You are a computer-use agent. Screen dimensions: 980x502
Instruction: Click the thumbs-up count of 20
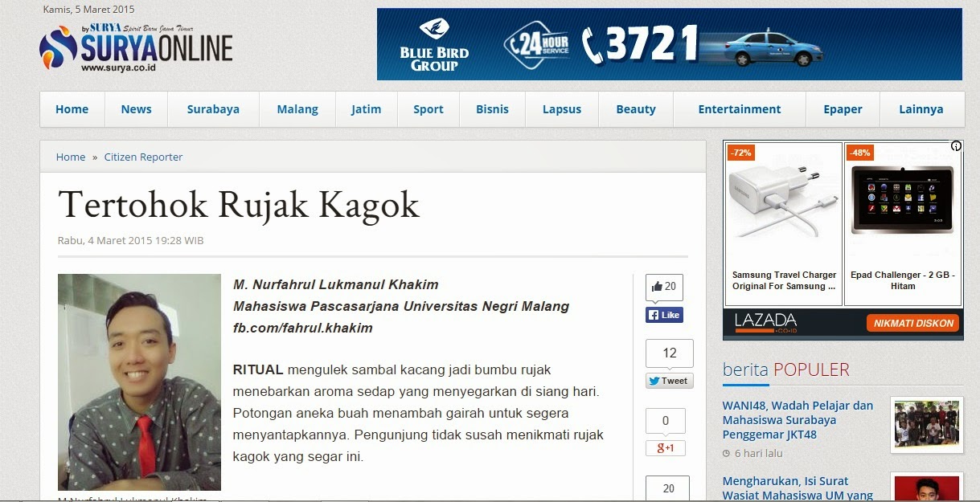(664, 287)
